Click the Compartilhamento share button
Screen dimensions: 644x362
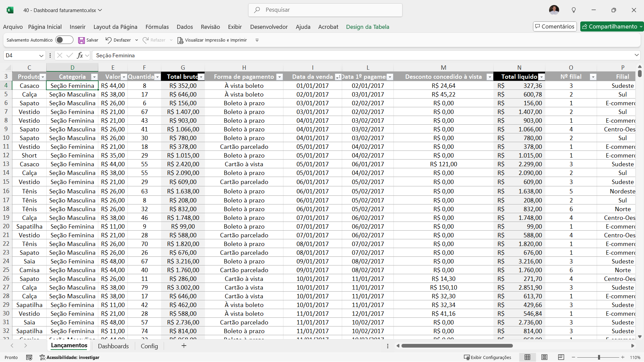tap(610, 26)
